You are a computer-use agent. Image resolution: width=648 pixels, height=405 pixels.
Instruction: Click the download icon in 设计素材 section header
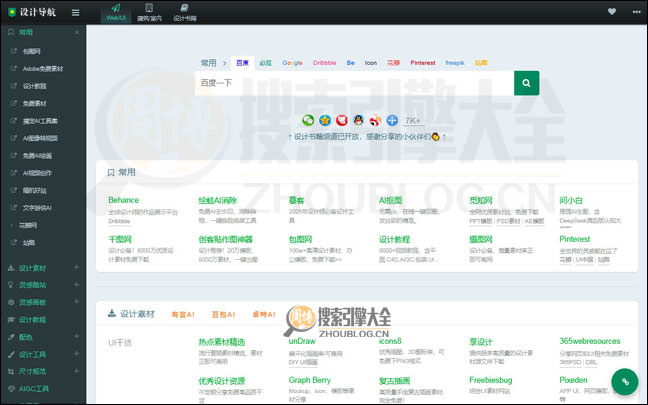tap(112, 313)
